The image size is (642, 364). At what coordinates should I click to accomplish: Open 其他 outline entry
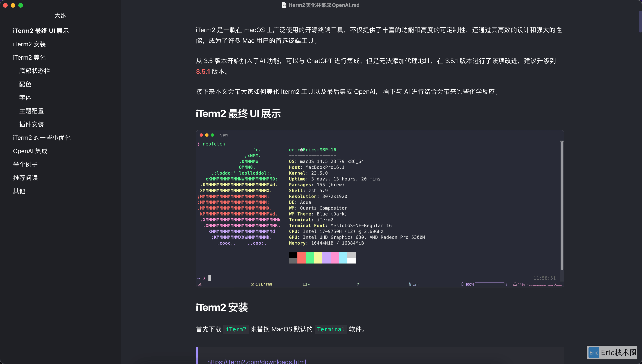(x=19, y=191)
